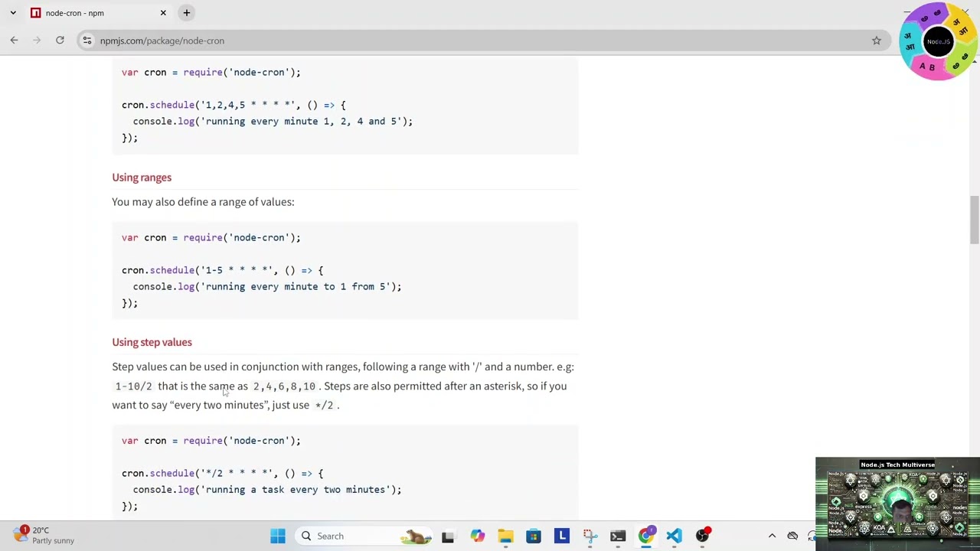This screenshot has height=551, width=980.
Task: Close the node-cron - npm tab
Action: click(163, 13)
